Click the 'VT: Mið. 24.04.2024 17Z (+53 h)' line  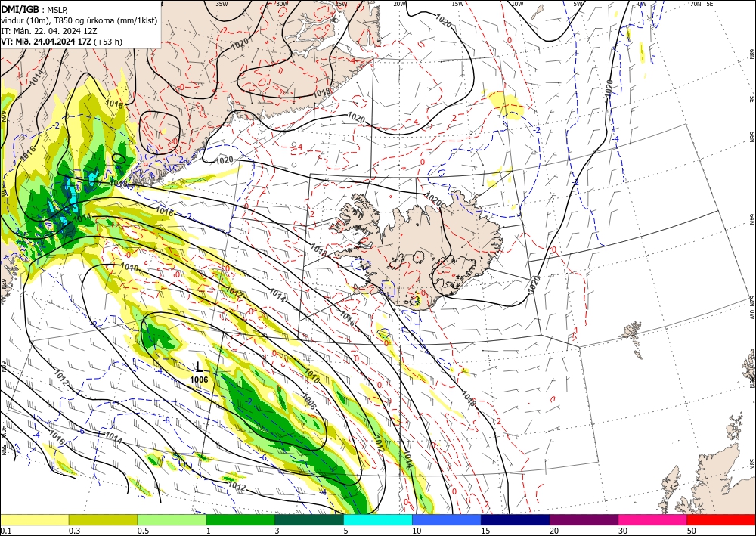click(x=61, y=42)
